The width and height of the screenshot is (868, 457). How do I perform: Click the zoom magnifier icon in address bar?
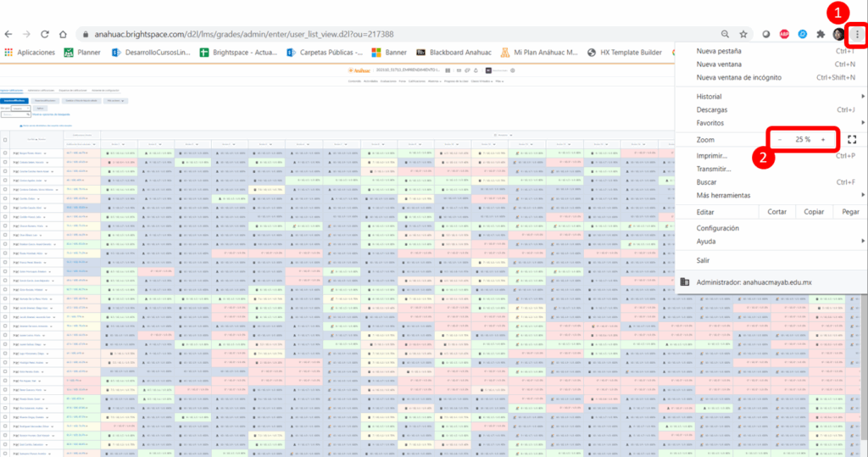pos(725,34)
